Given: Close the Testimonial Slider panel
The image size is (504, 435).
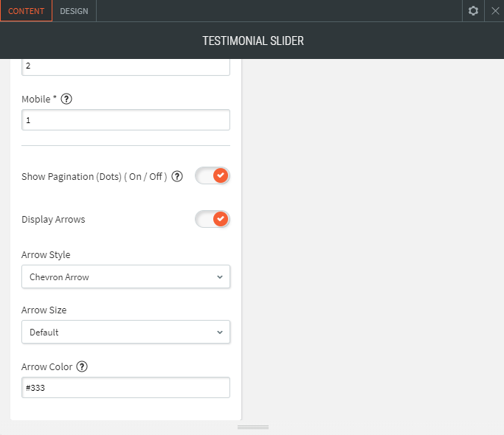Looking at the screenshot, I should pos(495,11).
